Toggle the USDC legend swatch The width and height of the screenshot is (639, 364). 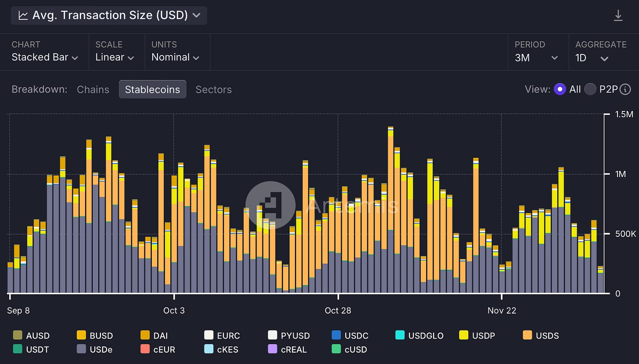(337, 335)
